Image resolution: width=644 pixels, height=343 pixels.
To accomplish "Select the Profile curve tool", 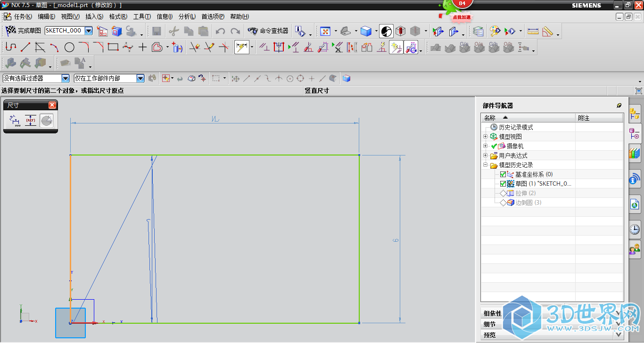I will (10, 47).
